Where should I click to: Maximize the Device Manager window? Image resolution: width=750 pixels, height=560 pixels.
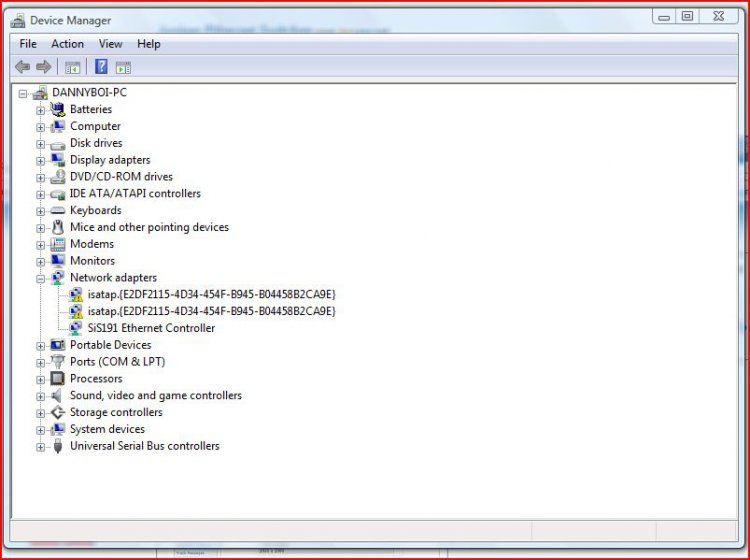[x=687, y=17]
